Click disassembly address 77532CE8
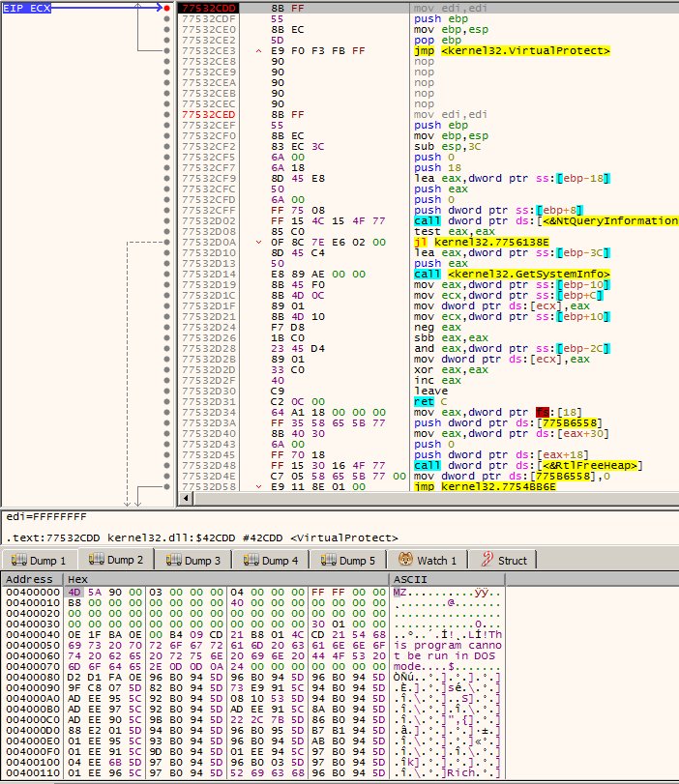Screen dimensions: 679x784 click(x=209, y=61)
